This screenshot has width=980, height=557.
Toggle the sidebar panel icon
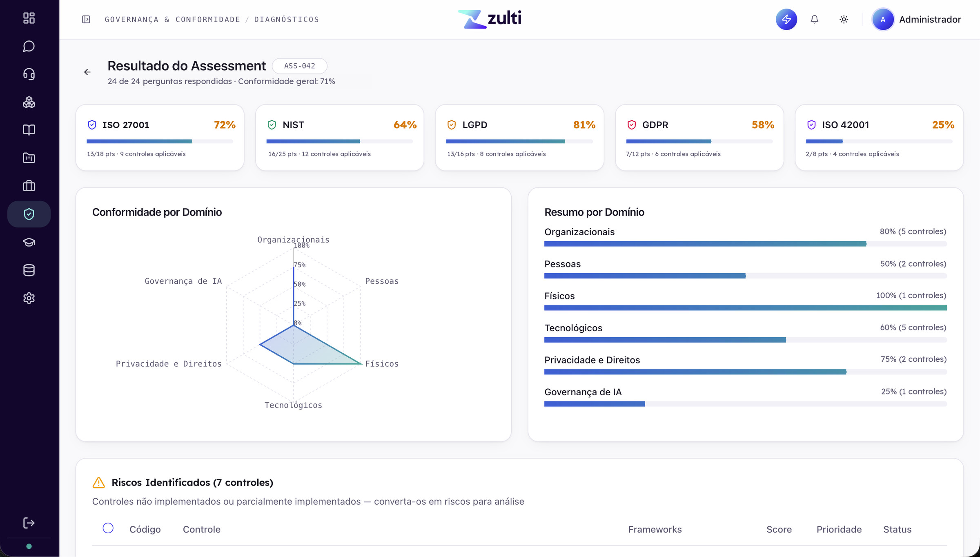coord(86,19)
